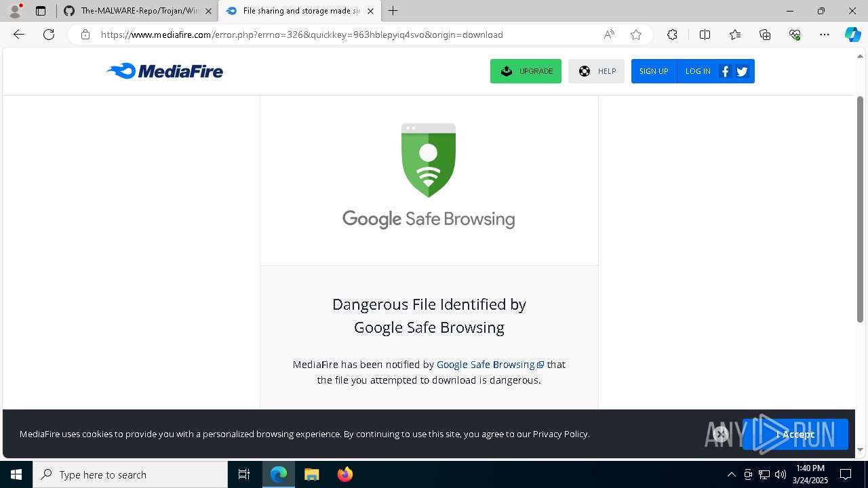Accept the cookie notice
This screenshot has height=488, width=868.
[795, 434]
